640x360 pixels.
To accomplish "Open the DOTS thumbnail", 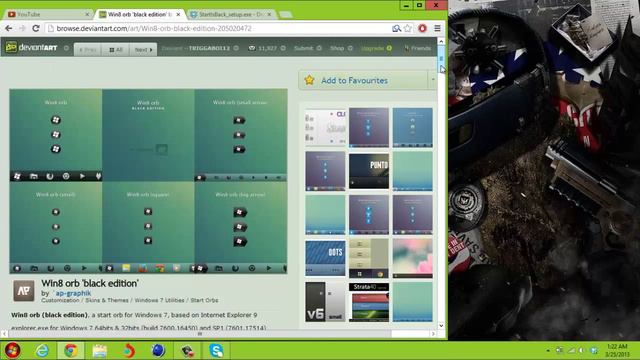I will [325, 258].
